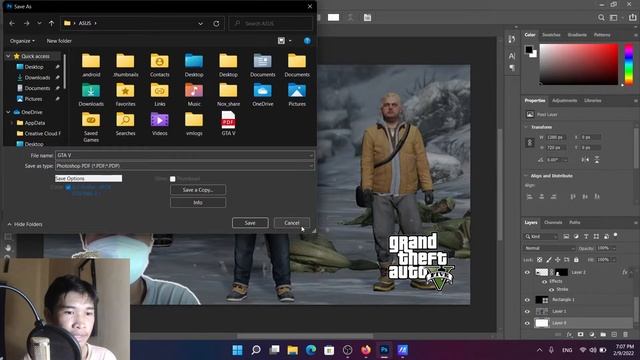Filter layers by pixel layers

[x=566, y=236]
